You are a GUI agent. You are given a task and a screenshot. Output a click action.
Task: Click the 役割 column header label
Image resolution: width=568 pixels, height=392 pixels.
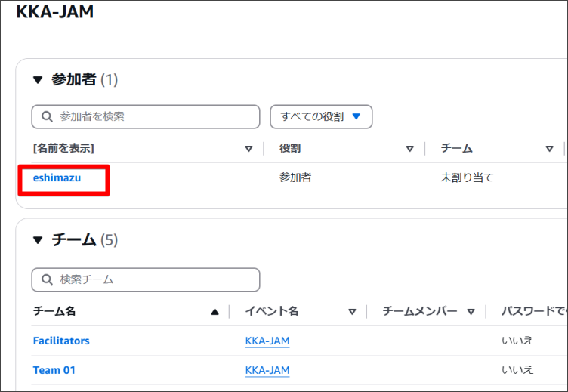[290, 149]
